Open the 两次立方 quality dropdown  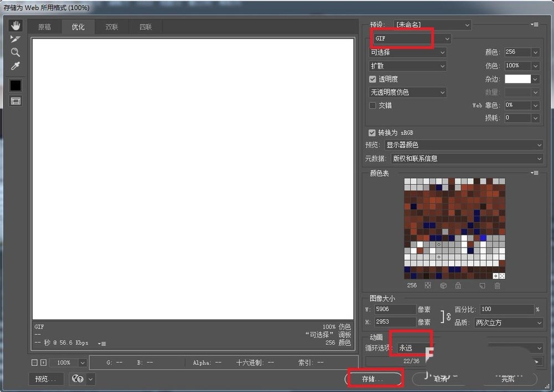(509, 322)
